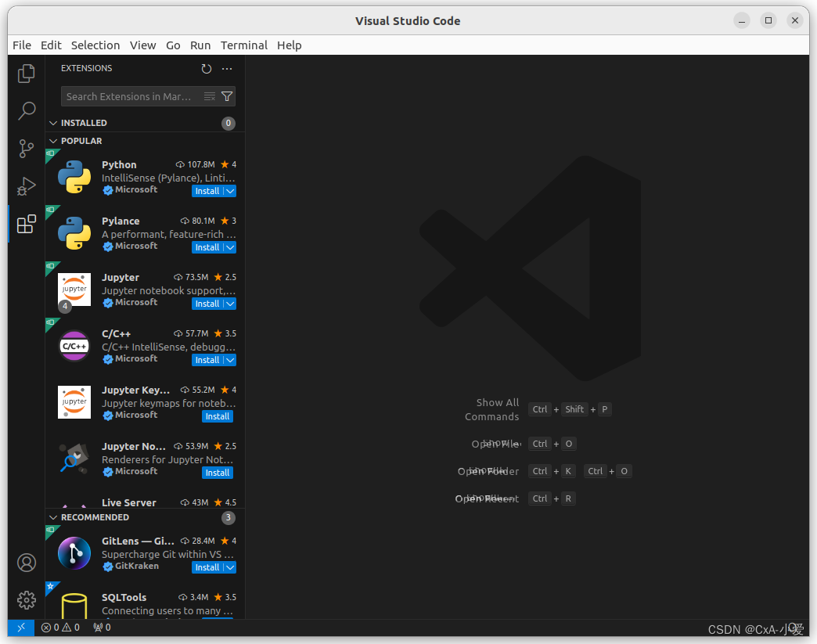Open the Terminal menu

tap(244, 45)
